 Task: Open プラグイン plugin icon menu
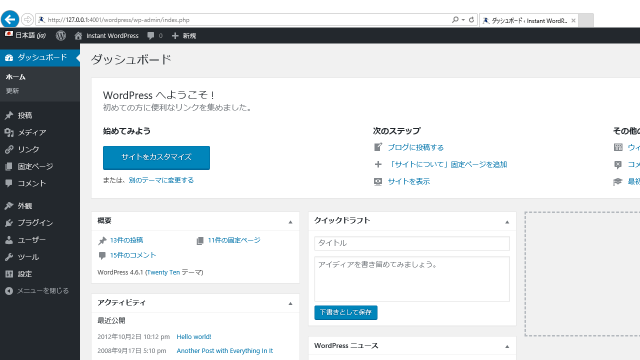click(9, 223)
